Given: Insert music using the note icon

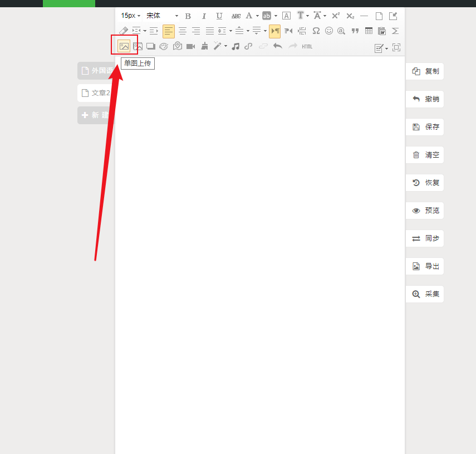Looking at the screenshot, I should pos(235,47).
